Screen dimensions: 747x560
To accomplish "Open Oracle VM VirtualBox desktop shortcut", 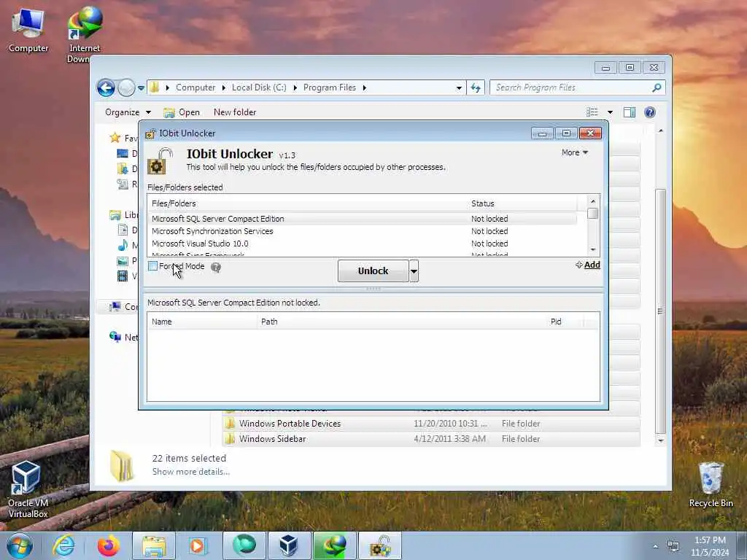I will click(28, 489).
